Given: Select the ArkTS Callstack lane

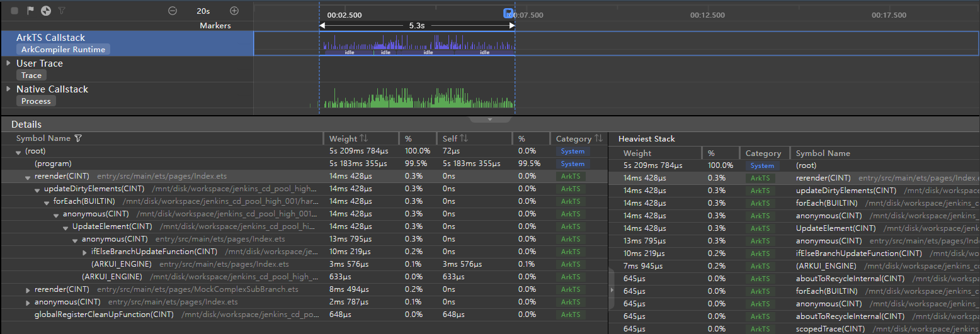Looking at the screenshot, I should tap(50, 38).
